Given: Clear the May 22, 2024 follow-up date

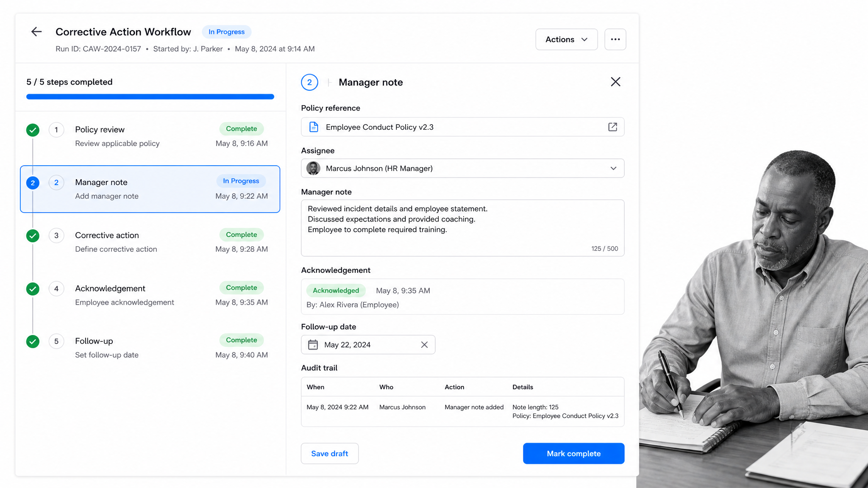Looking at the screenshot, I should coord(424,345).
